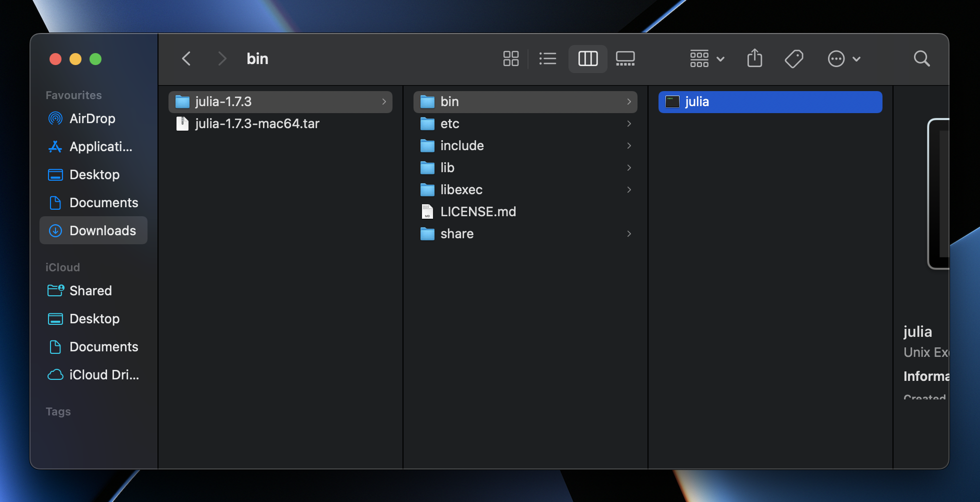
Task: Click the julia-1.7.3 folder icon
Action: click(182, 102)
